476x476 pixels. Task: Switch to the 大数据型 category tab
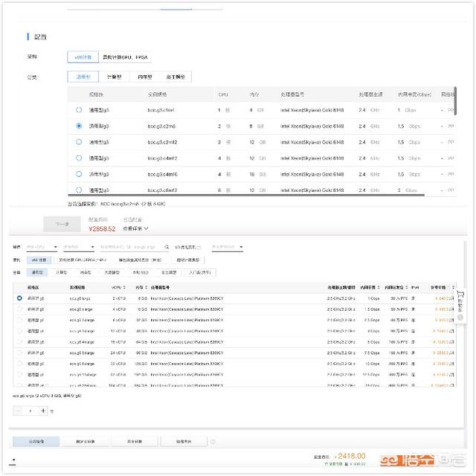tap(112, 273)
